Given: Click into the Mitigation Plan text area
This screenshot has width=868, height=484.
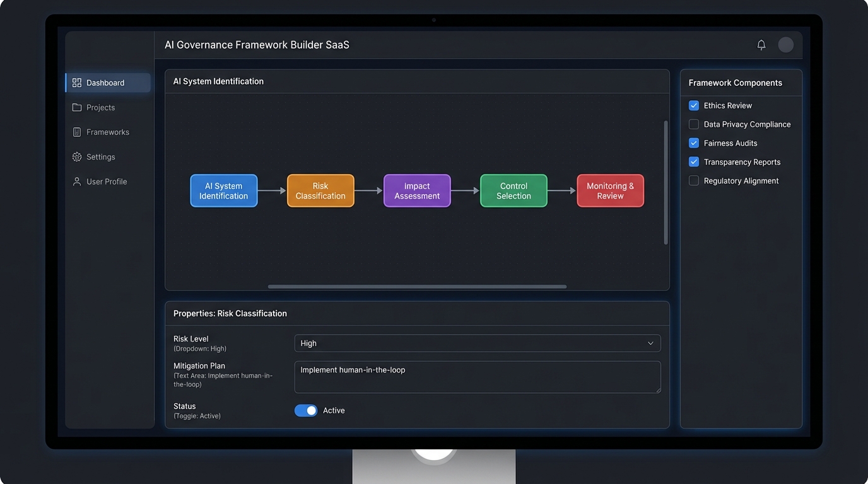Looking at the screenshot, I should (477, 376).
